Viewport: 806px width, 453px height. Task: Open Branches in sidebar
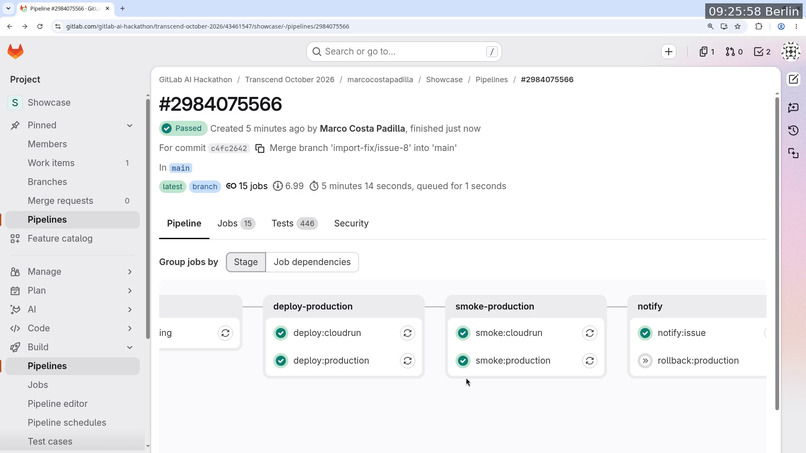[72, 182]
